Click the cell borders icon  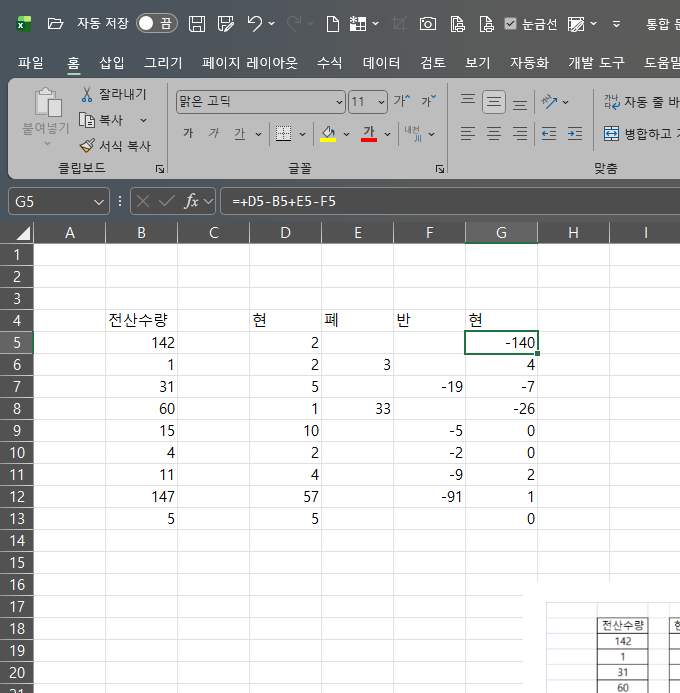[283, 134]
